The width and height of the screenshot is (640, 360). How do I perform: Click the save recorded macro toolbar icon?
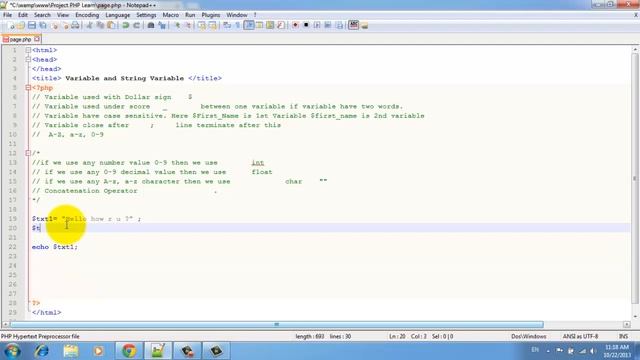click(x=339, y=25)
